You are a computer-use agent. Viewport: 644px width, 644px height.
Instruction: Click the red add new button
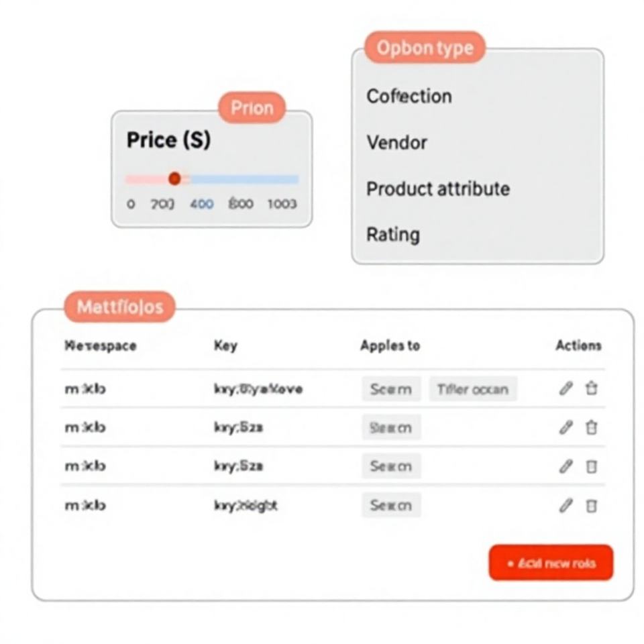click(x=551, y=563)
